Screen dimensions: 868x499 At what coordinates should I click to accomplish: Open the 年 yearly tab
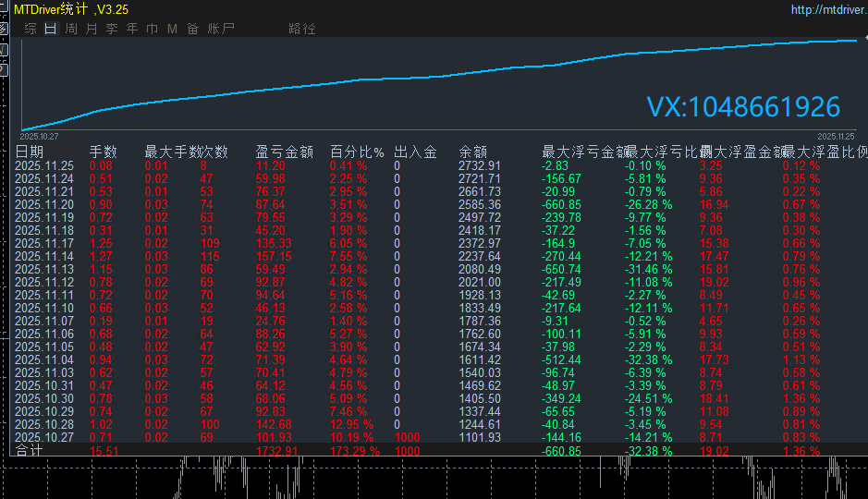(131, 29)
